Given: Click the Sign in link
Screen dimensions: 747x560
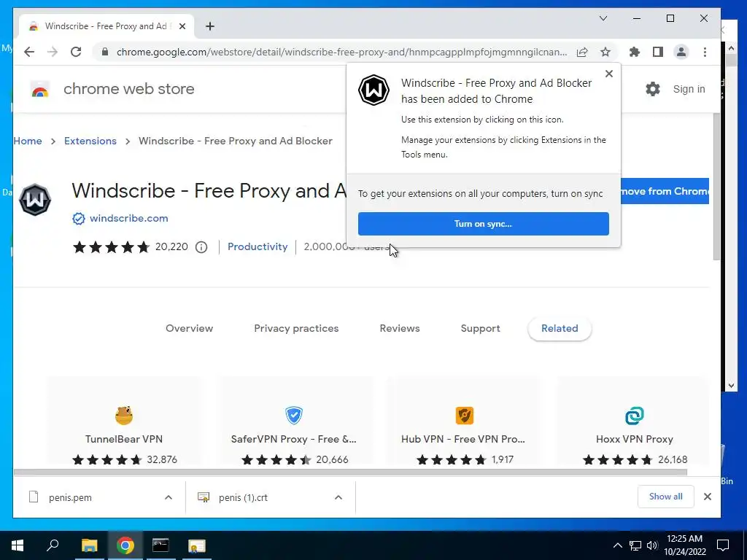Looking at the screenshot, I should (x=689, y=89).
